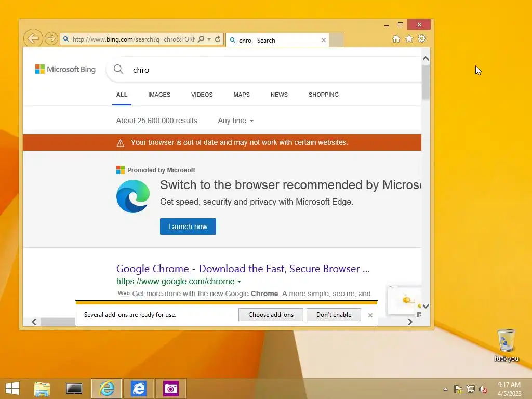This screenshot has width=532, height=399.
Task: Click the https://www.google.com/chrome URL
Action: (176, 281)
